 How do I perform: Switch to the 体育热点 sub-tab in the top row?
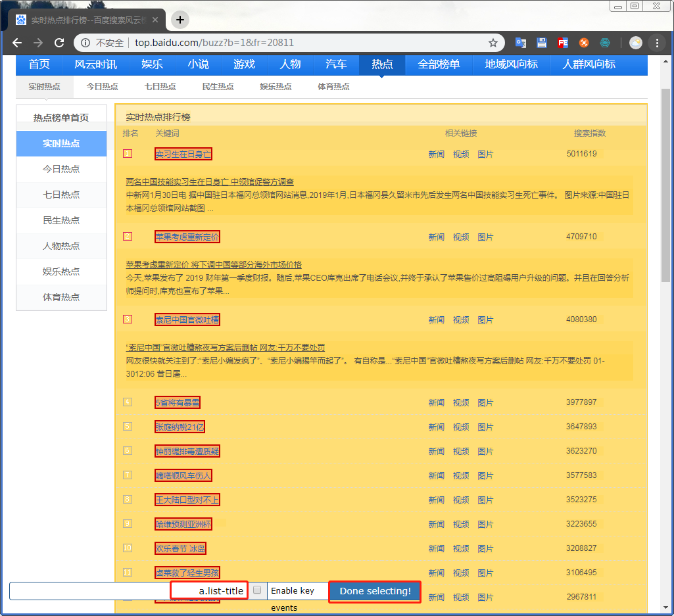(333, 86)
